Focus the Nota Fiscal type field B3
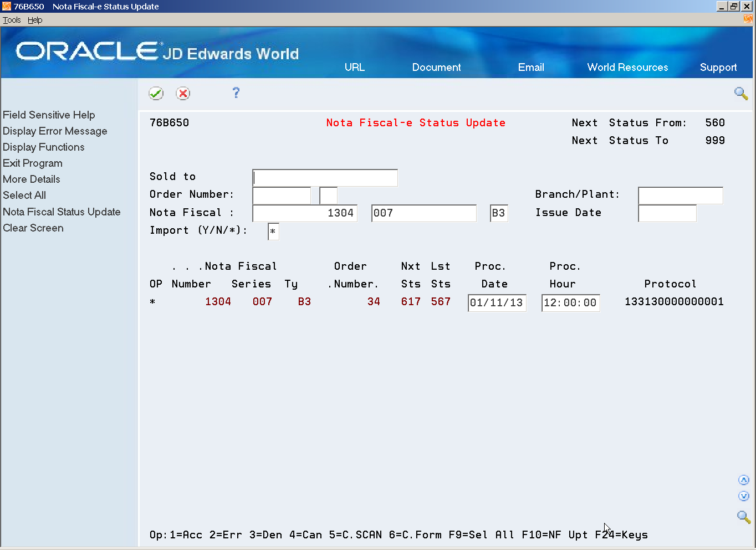 coord(499,213)
